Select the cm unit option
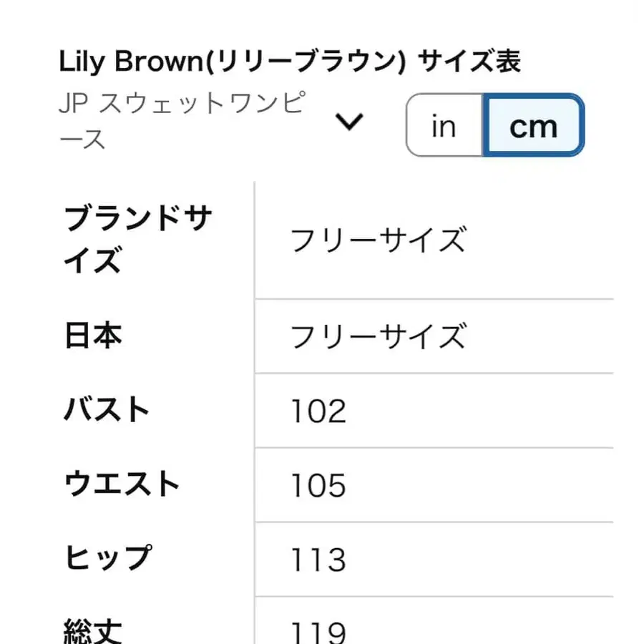This screenshot has height=644, width=644. coord(533,126)
